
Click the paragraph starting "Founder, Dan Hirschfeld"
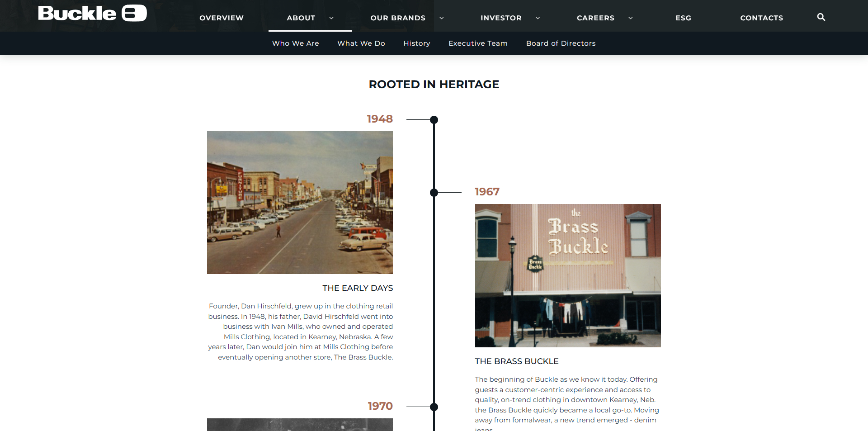tap(300, 332)
